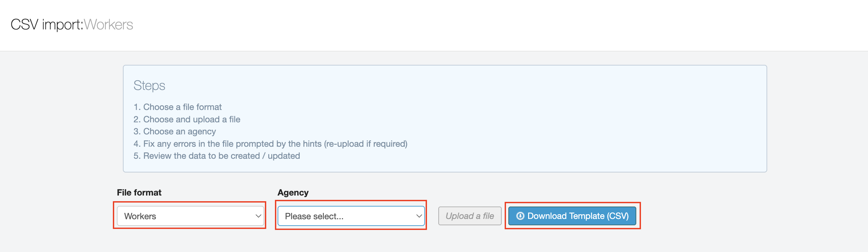Open the File format dropdown
Screen dimensions: 868x252
pos(190,216)
